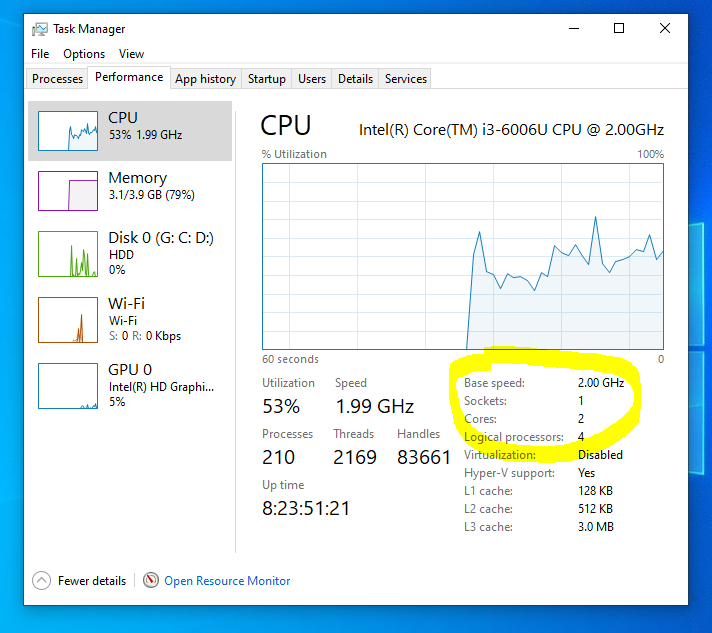This screenshot has height=633, width=712.
Task: Switch to the App history tab
Action: (x=206, y=79)
